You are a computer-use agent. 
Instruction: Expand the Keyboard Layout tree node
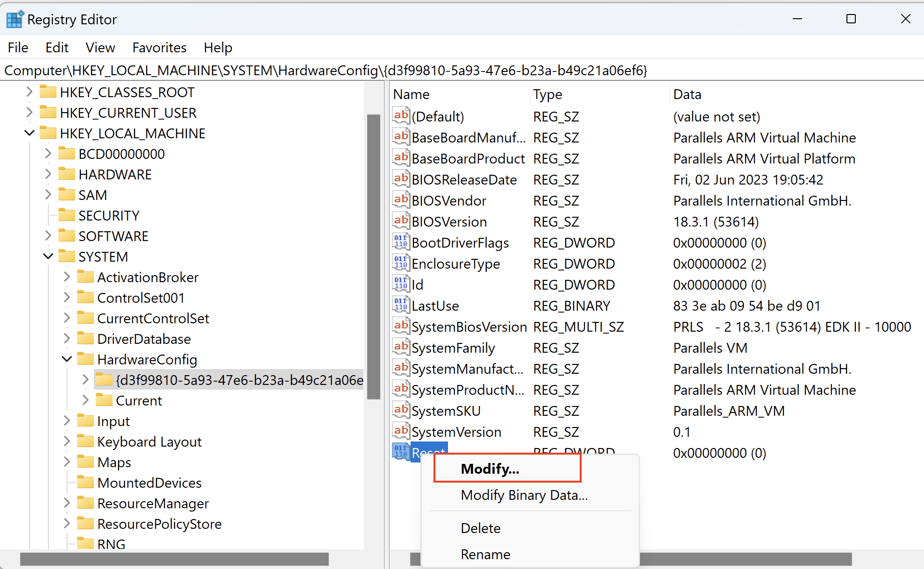click(x=66, y=441)
